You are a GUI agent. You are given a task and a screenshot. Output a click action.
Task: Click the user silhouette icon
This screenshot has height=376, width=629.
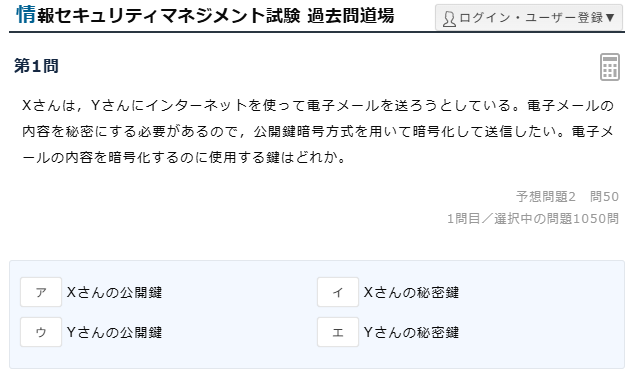pyautogui.click(x=449, y=18)
